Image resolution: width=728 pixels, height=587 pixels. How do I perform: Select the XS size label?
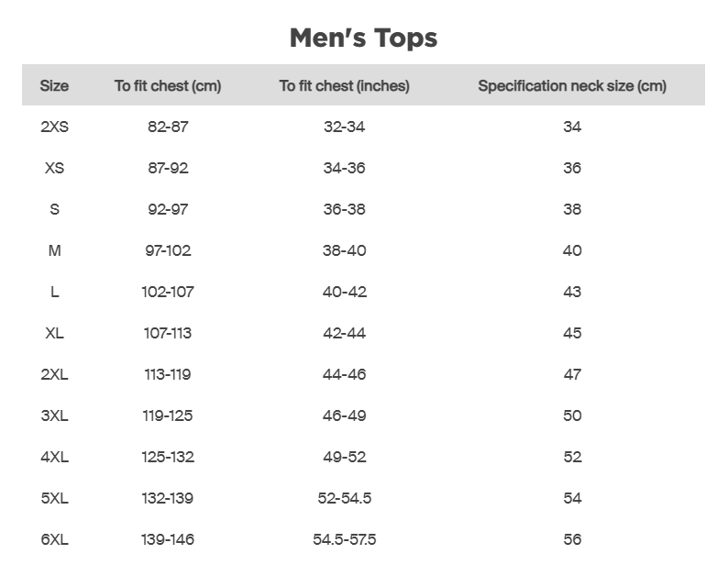(x=54, y=168)
